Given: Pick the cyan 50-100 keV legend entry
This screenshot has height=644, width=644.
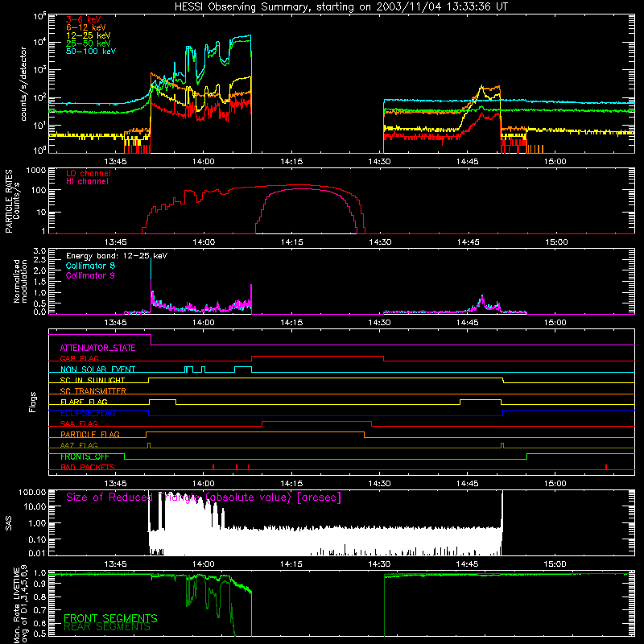Looking at the screenshot, I should point(91,52).
